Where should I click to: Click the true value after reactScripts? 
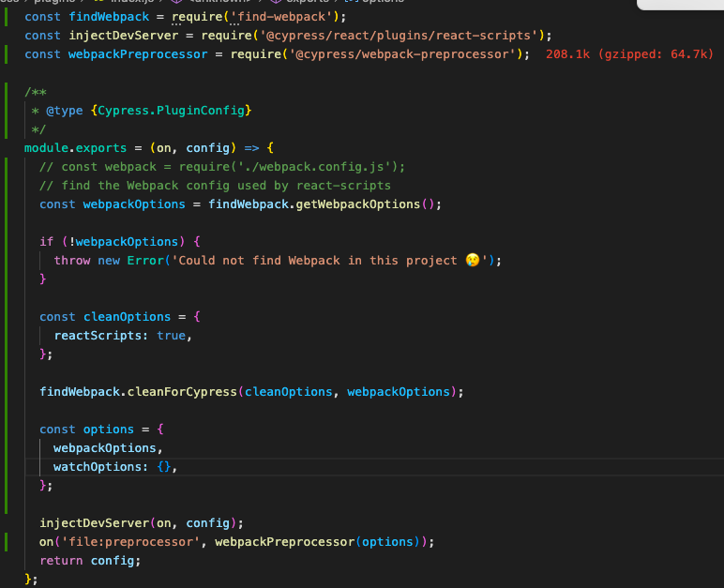pos(171,336)
